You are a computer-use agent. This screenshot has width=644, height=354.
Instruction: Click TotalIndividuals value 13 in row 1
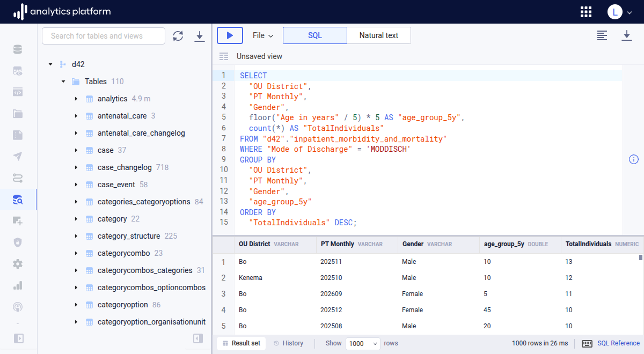click(569, 262)
